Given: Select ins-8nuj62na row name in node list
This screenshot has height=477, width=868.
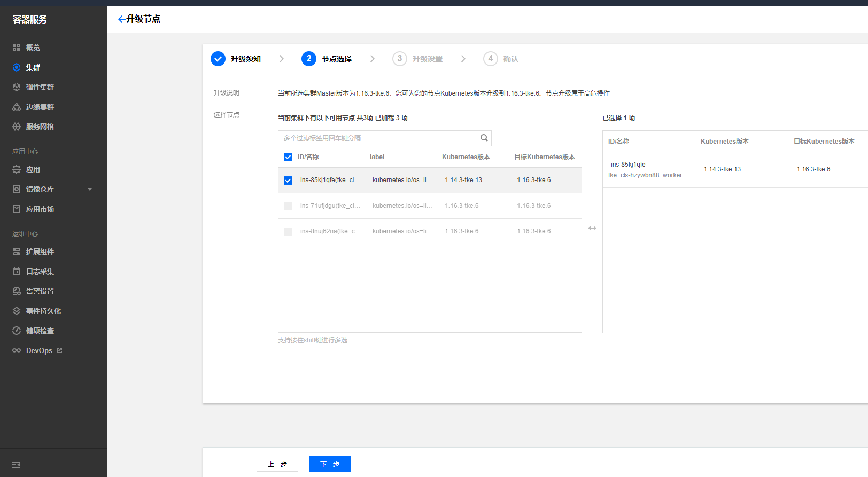Looking at the screenshot, I should tap(330, 231).
